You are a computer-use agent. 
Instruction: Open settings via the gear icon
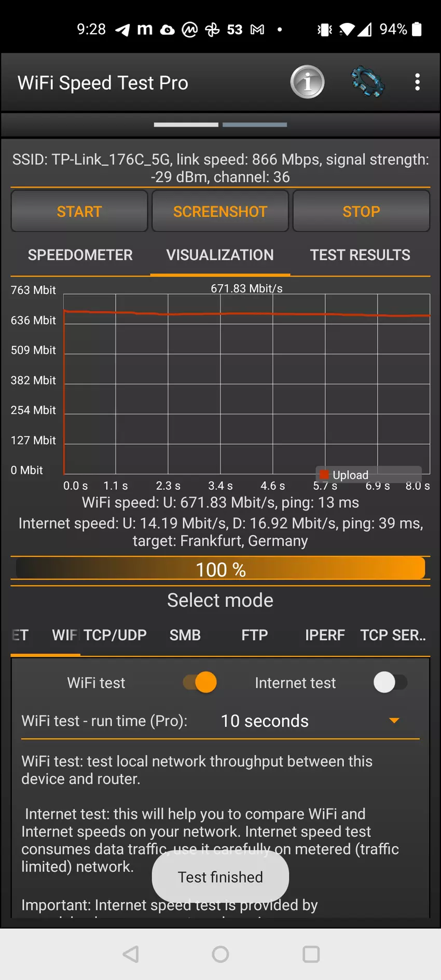point(367,82)
